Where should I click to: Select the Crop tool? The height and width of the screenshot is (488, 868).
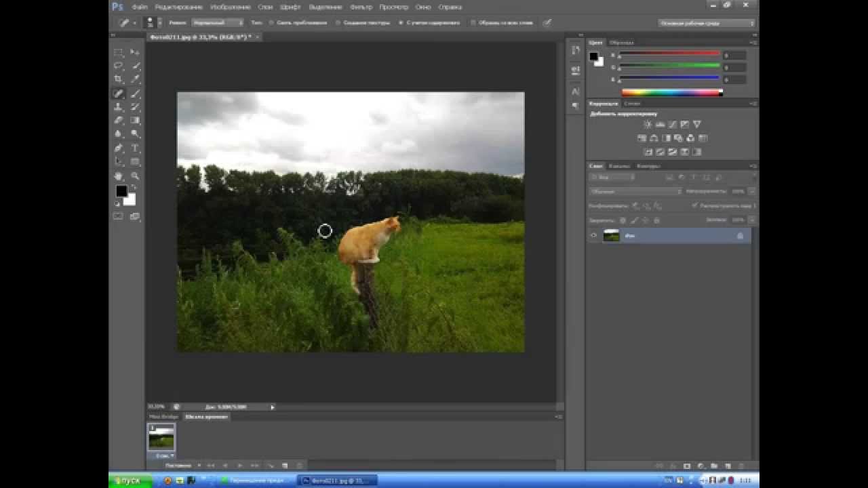tap(119, 79)
